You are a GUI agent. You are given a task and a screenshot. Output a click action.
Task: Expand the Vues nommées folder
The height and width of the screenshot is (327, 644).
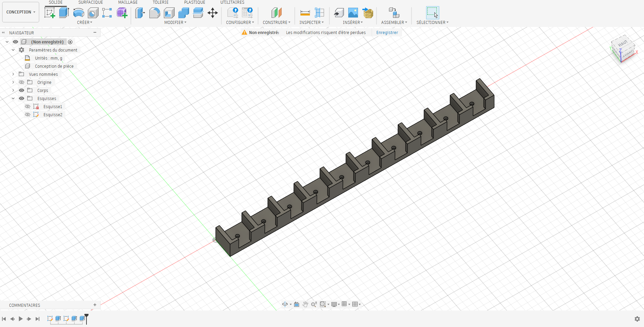pyautogui.click(x=13, y=74)
